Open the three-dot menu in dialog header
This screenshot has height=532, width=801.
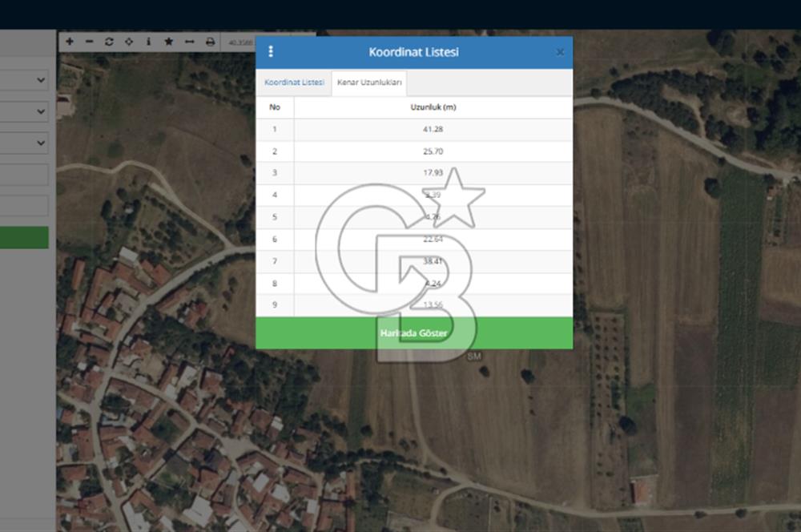tap(271, 52)
